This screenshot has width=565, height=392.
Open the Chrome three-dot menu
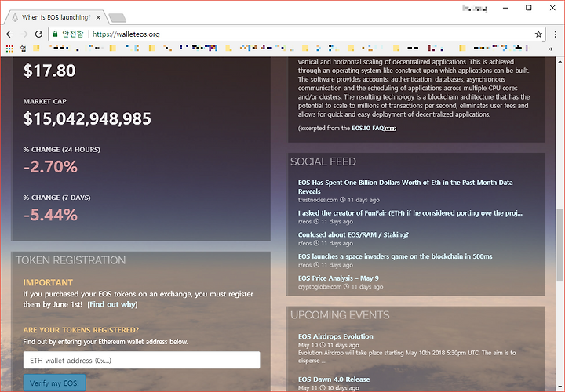coord(556,34)
